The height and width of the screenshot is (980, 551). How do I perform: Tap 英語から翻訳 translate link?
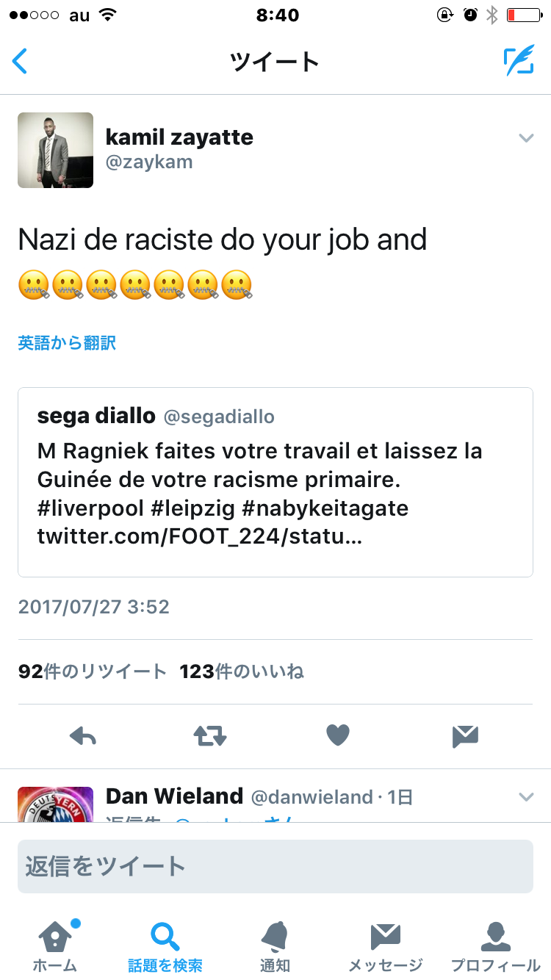pos(67,342)
